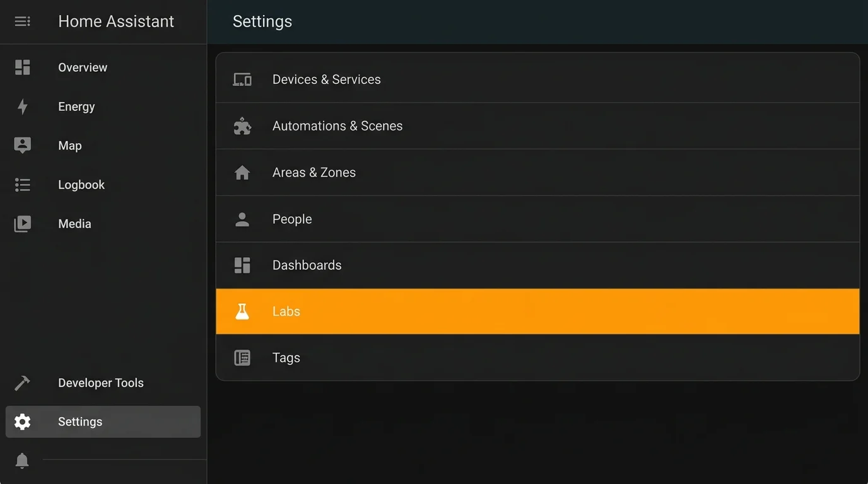Click the notifications bell icon
Screen dimensions: 868x484
tap(22, 461)
